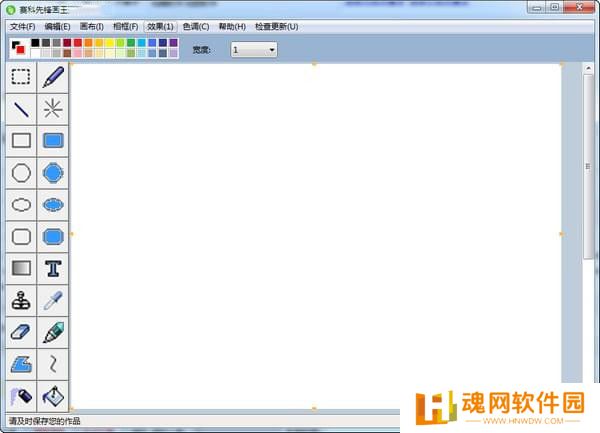The image size is (600, 433).
Task: Choose the hollow rounded rectangle tool
Action: [x=21, y=237]
